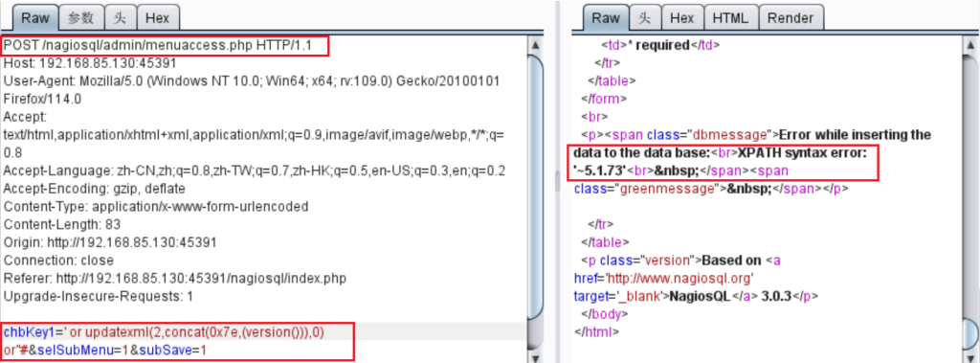The height and width of the screenshot is (363, 980).
Task: Click the Content-Type header line
Action: (156, 207)
